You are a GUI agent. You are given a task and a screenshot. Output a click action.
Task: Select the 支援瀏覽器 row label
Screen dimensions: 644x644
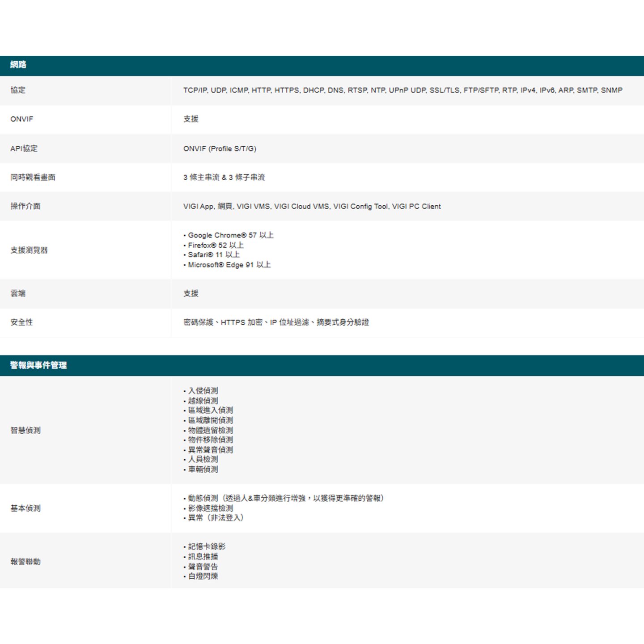(x=29, y=250)
